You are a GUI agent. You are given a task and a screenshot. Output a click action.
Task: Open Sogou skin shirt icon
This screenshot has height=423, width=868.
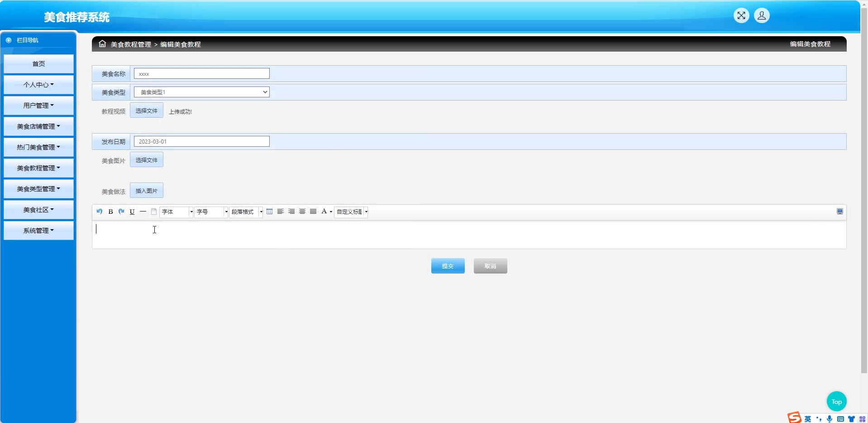coord(851,419)
